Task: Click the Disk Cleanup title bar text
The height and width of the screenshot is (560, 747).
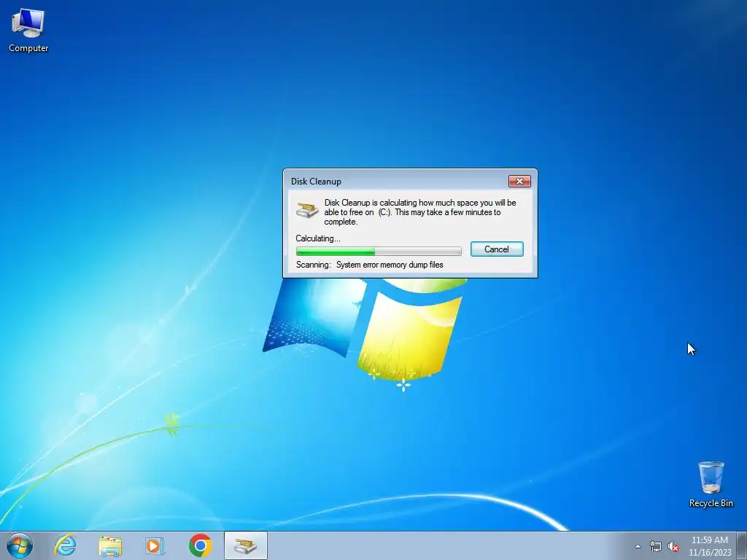Action: point(316,182)
